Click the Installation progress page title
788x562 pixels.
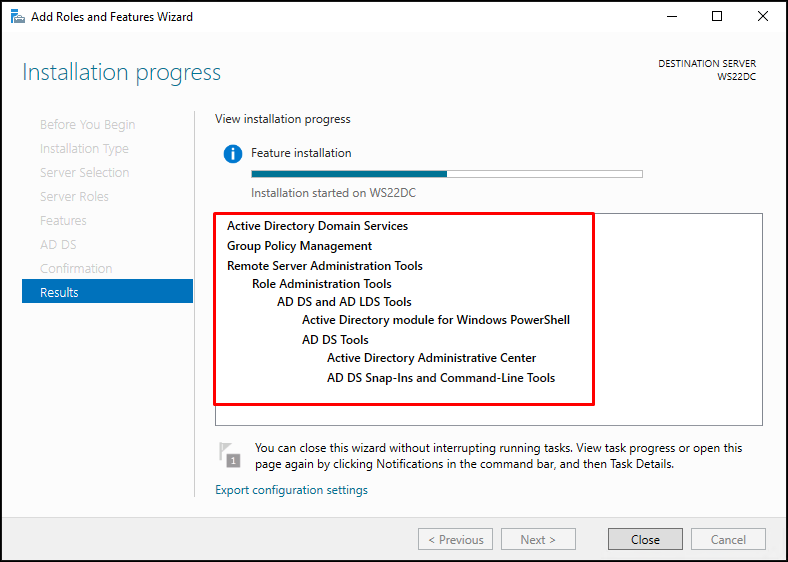point(122,72)
